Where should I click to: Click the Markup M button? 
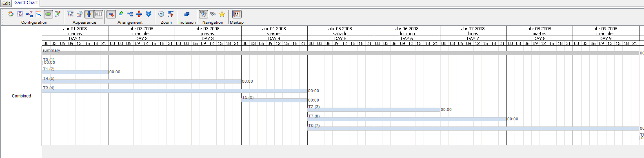coord(237,14)
